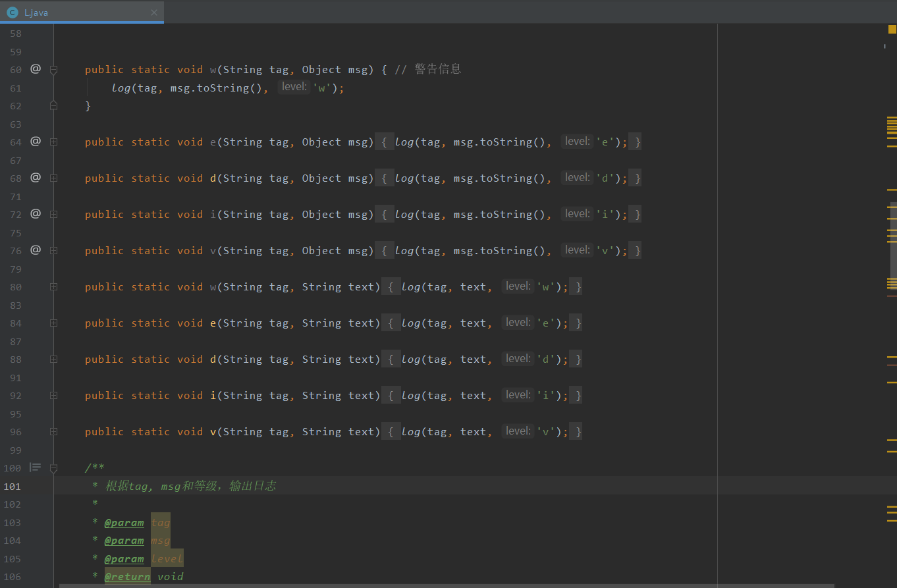897x588 pixels.
Task: Click the method name v on line 96
Action: pyautogui.click(x=213, y=431)
